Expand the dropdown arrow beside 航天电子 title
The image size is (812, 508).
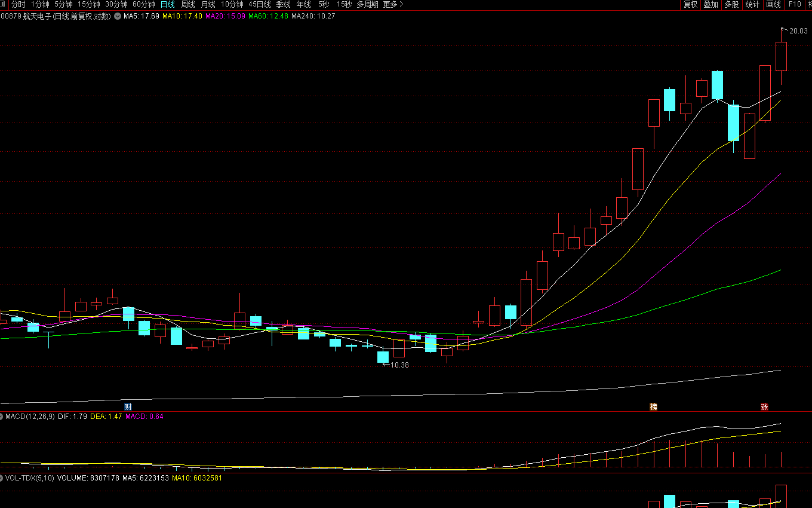(x=116, y=16)
